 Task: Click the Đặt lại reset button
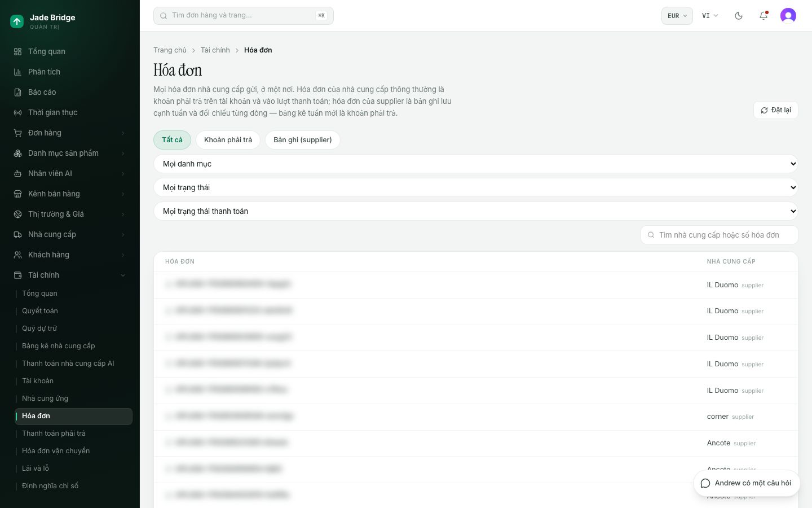[x=776, y=110]
